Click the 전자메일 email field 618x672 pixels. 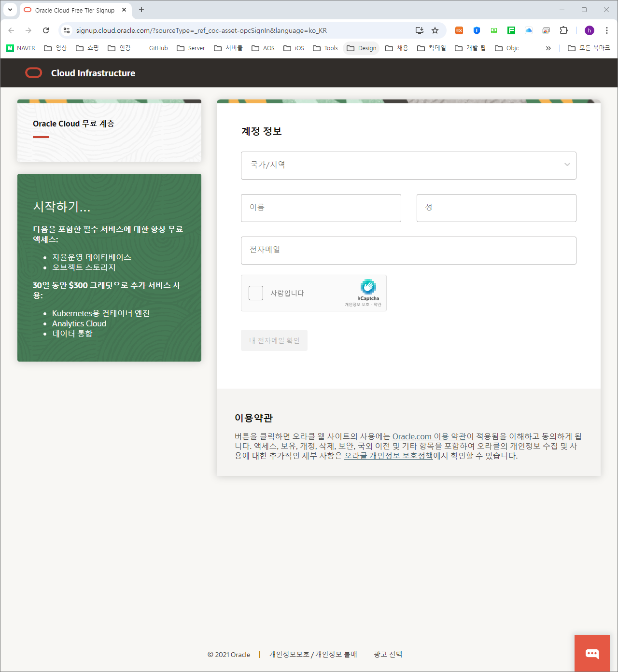coord(408,251)
